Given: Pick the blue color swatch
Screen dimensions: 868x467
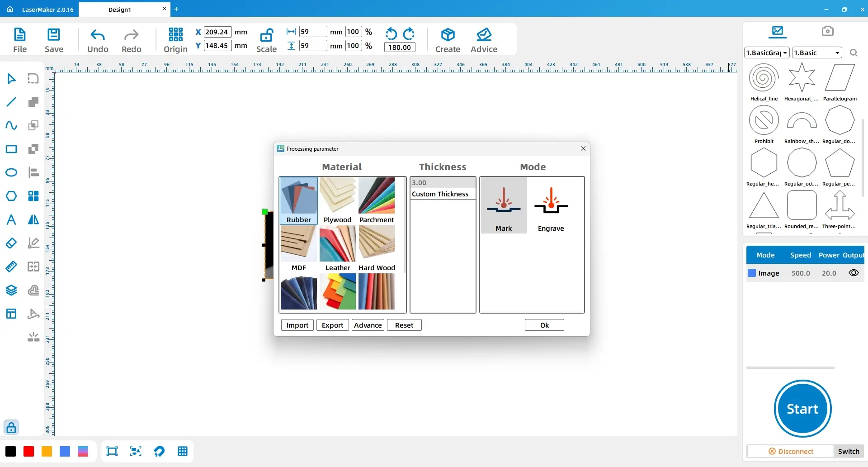Looking at the screenshot, I should tap(65, 451).
